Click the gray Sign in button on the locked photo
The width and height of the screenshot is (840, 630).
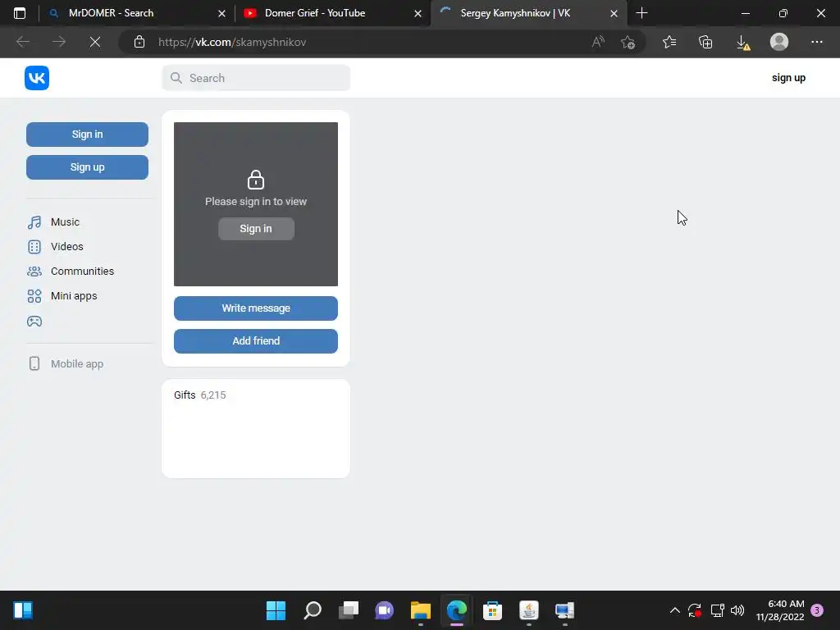tap(256, 229)
